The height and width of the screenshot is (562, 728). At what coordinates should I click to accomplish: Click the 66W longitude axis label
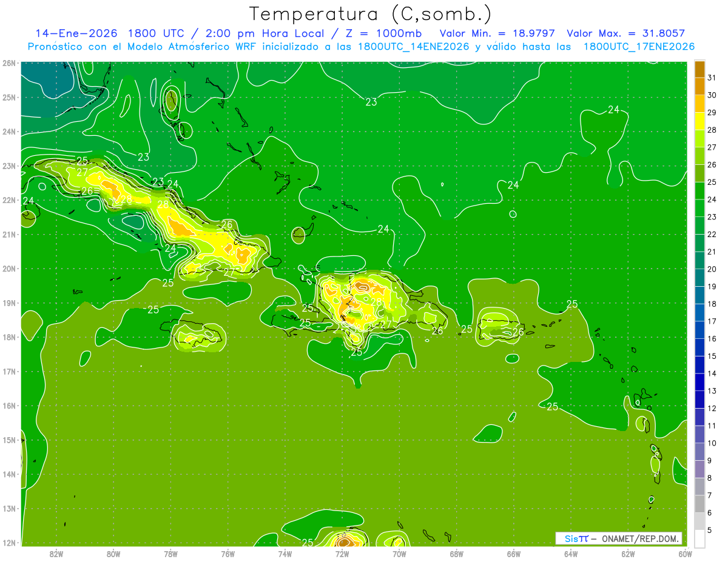[x=514, y=554]
